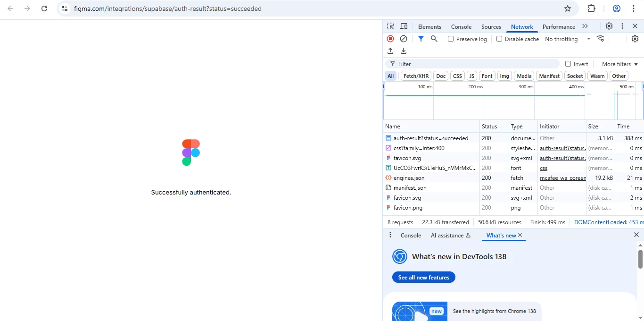Viewport: 644px width, 321px height.
Task: Click the Filter text input field
Action: 472,64
